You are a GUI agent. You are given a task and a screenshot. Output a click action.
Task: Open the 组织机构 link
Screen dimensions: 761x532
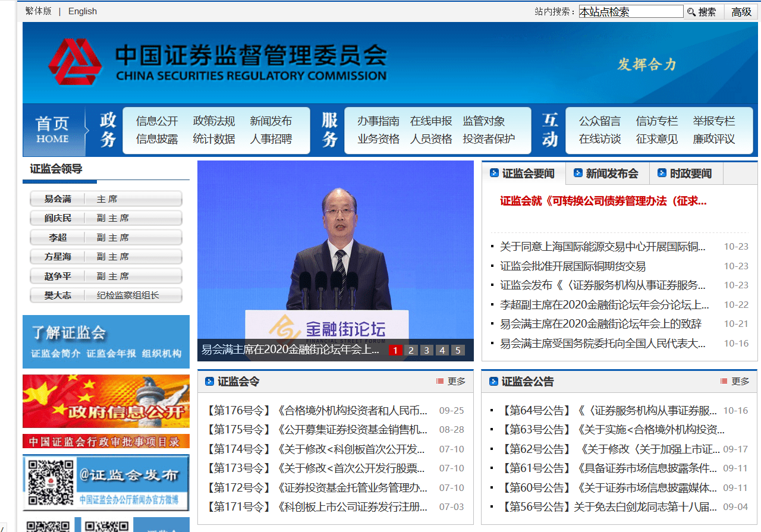162,354
